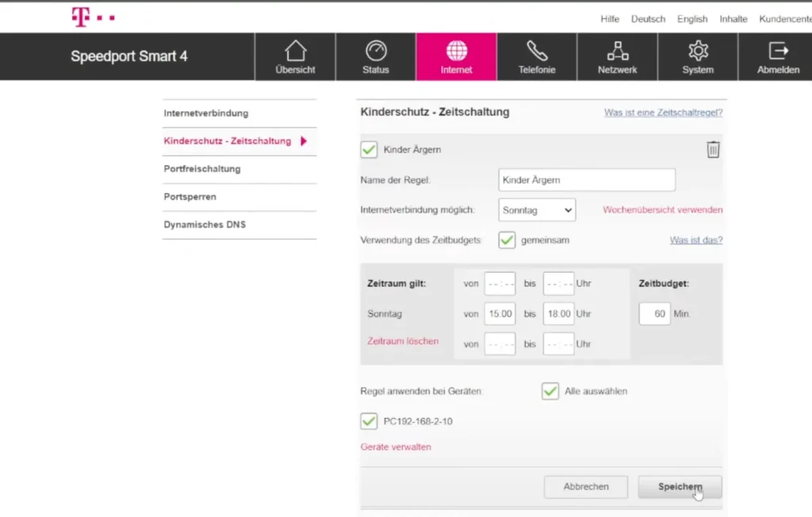Click the empty top 'bis' time field

[x=559, y=284]
